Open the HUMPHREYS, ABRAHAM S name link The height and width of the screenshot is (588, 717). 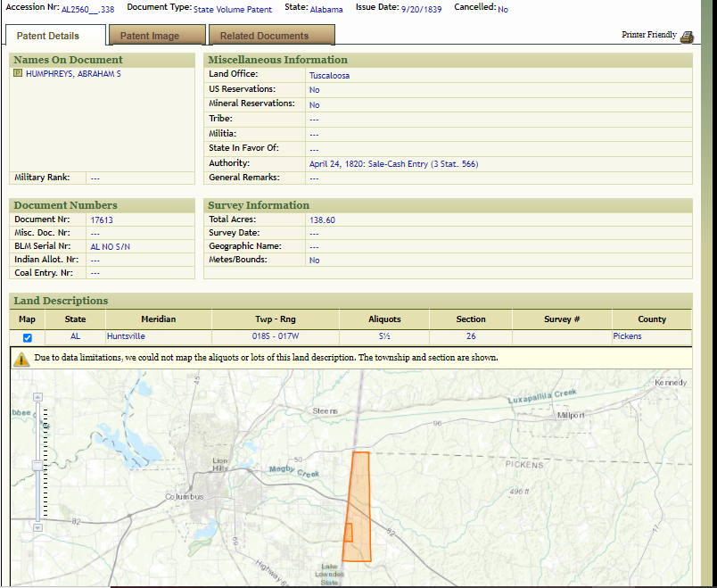(x=73, y=74)
